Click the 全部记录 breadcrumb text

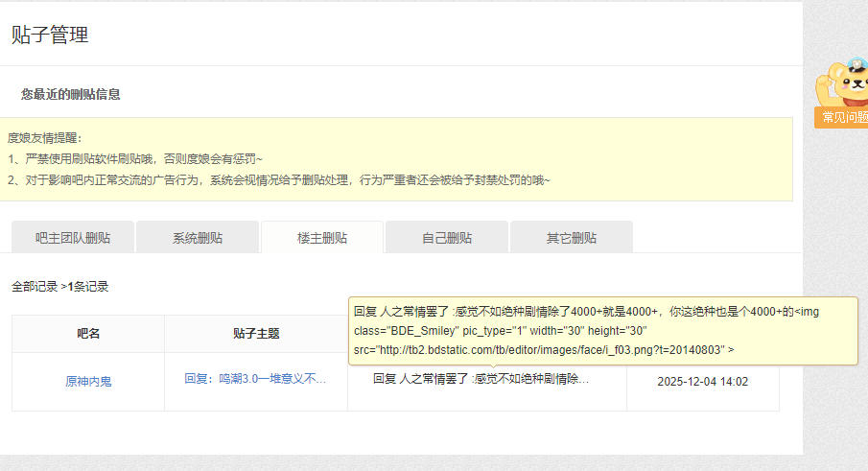coord(35,287)
